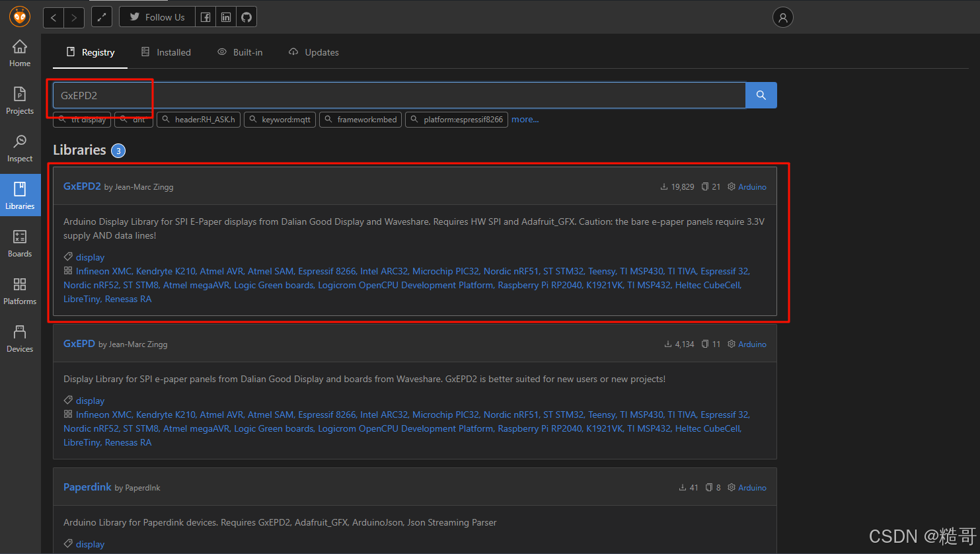This screenshot has width=980, height=554.
Task: Switch to the Installed tab
Action: pos(166,52)
